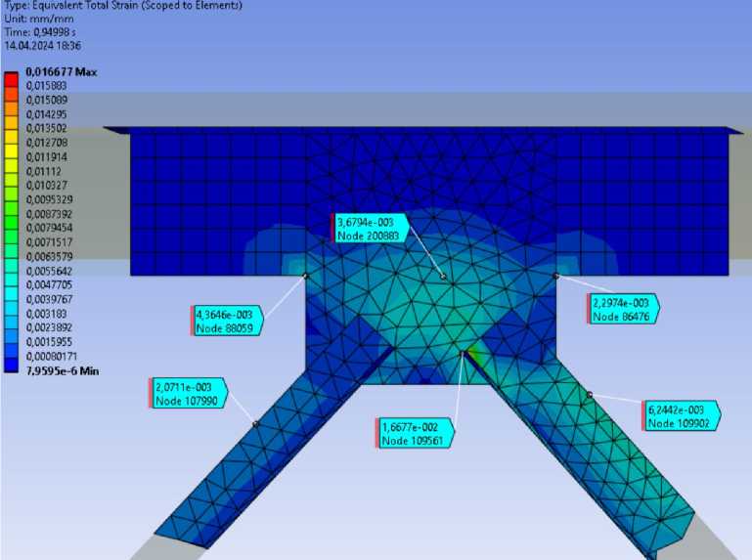The width and height of the screenshot is (752, 560).
Task: Click the legend value 0,0047705
Action: pos(50,284)
